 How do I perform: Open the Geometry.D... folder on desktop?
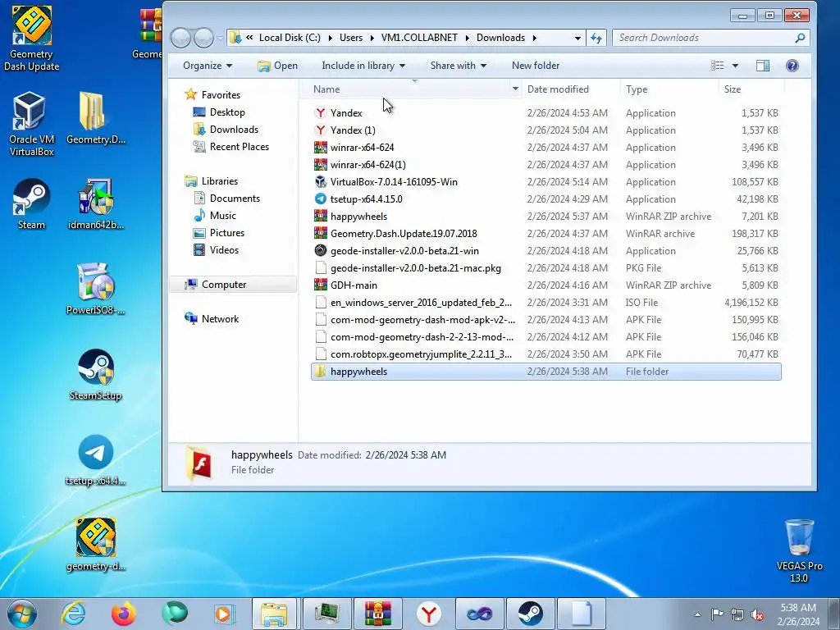pos(95,118)
